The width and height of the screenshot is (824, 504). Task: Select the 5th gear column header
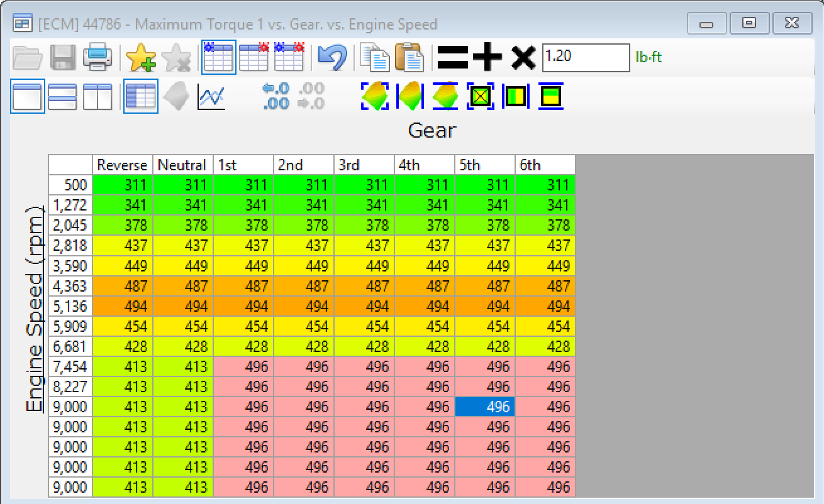485,165
